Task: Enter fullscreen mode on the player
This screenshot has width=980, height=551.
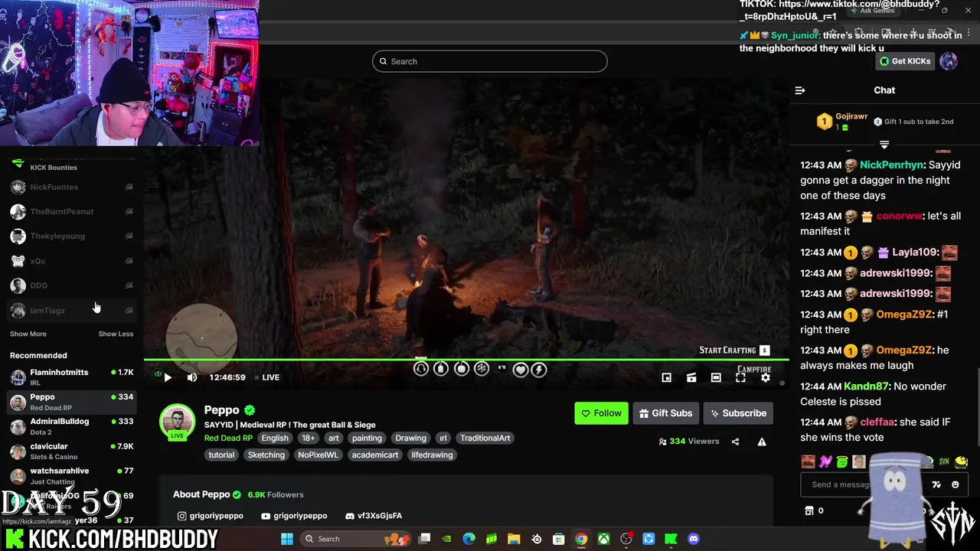Action: coord(740,377)
